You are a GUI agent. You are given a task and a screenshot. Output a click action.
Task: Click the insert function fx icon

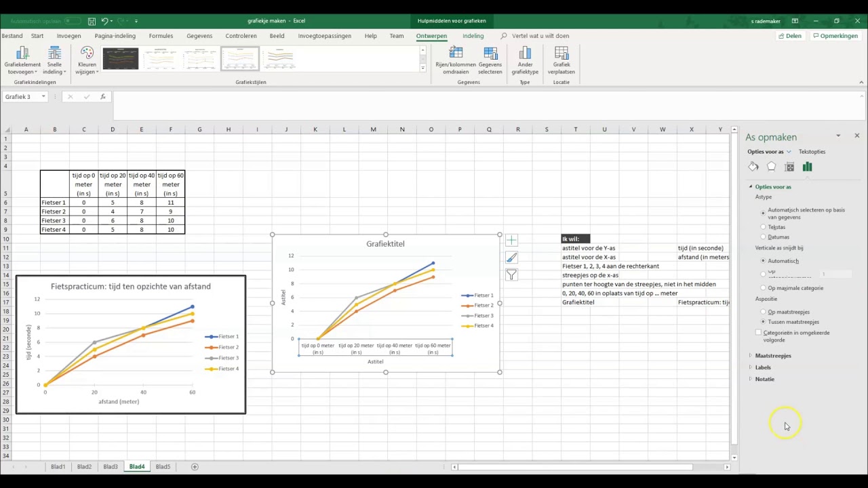(x=103, y=97)
